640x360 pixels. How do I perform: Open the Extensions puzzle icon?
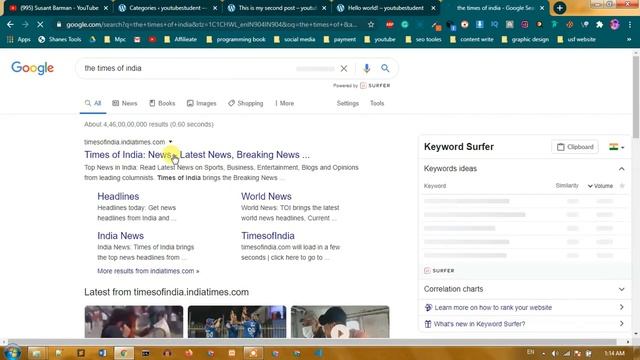[x=599, y=24]
